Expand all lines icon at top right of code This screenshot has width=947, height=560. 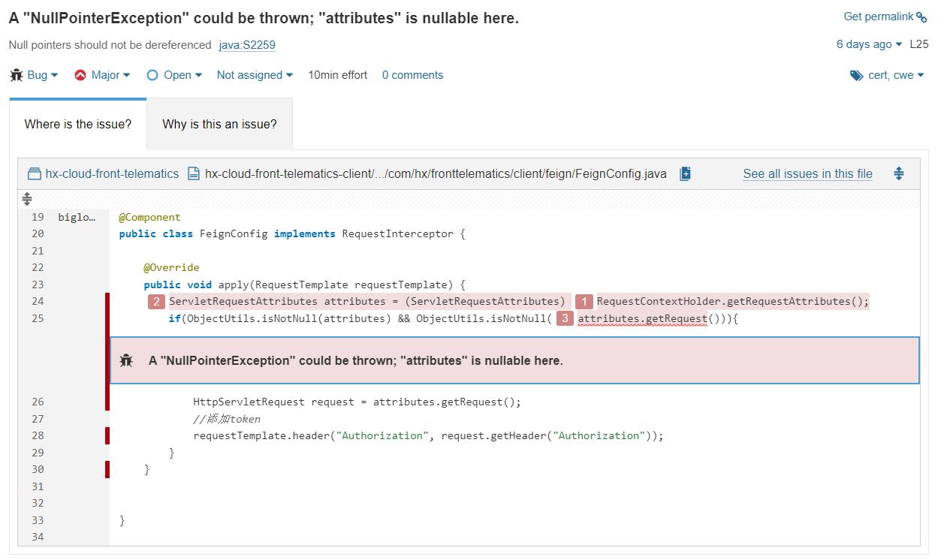coord(899,174)
